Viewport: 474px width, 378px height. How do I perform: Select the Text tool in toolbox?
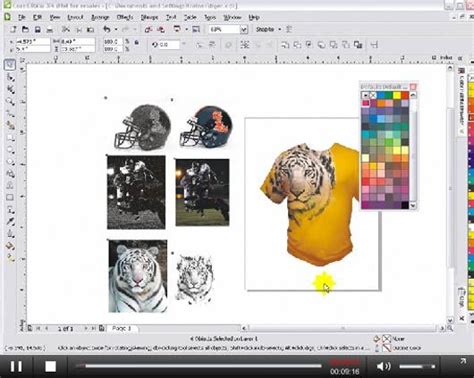pos(10,185)
